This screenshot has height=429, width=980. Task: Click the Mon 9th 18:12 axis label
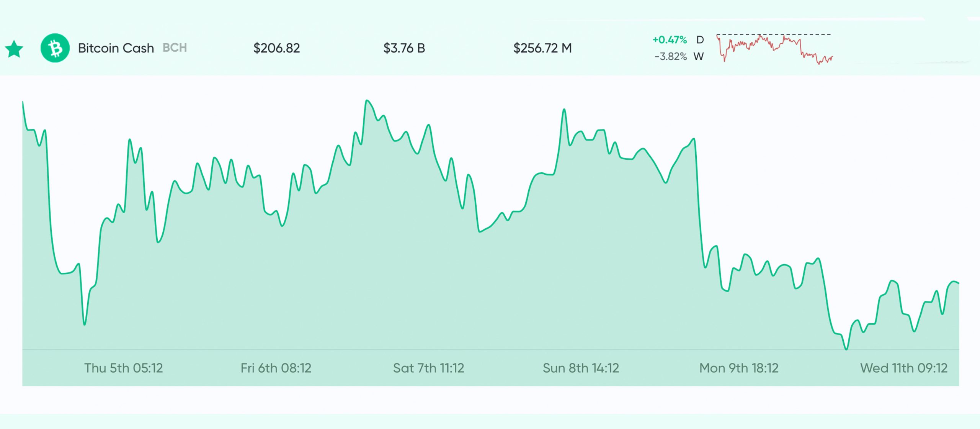point(739,368)
